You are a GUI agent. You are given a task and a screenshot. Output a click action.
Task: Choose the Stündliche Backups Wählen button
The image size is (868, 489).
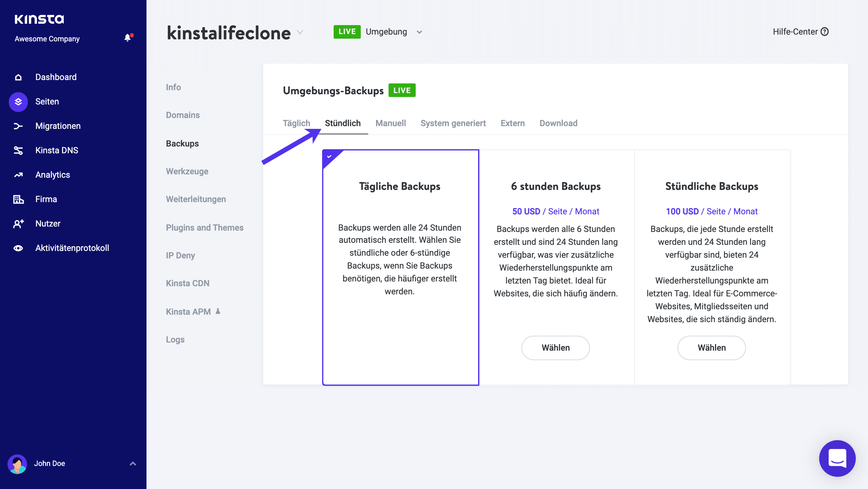tap(711, 348)
